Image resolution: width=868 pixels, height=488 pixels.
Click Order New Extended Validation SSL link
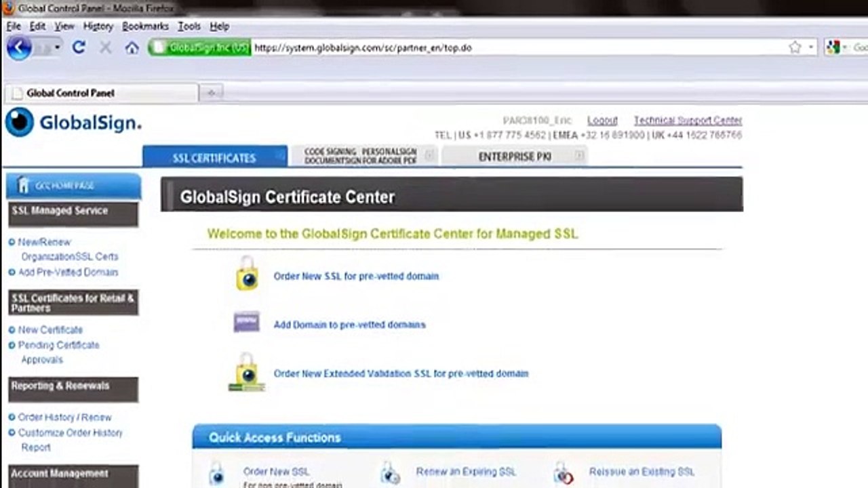click(401, 373)
